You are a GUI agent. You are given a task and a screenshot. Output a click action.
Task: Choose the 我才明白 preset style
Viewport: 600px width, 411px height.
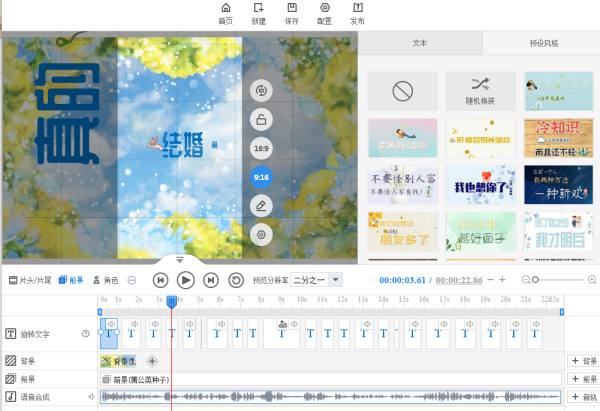pos(558,232)
